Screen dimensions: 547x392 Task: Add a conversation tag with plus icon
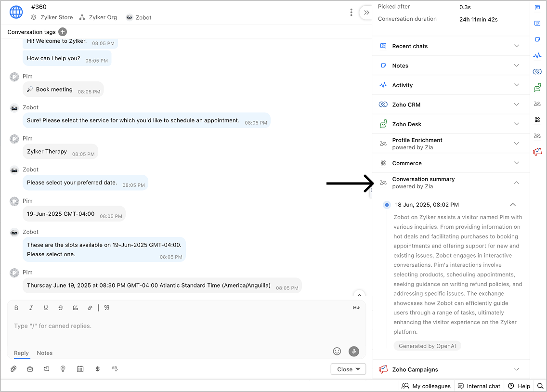pos(63,32)
